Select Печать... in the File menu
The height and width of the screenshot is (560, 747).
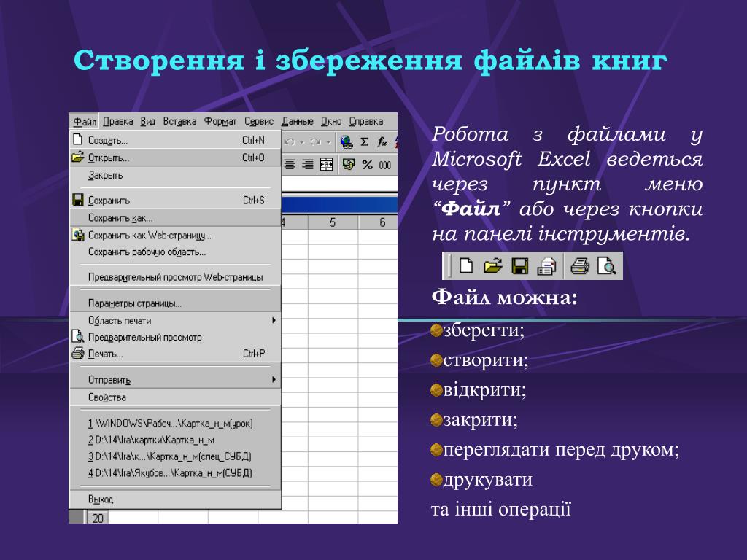(x=175, y=354)
